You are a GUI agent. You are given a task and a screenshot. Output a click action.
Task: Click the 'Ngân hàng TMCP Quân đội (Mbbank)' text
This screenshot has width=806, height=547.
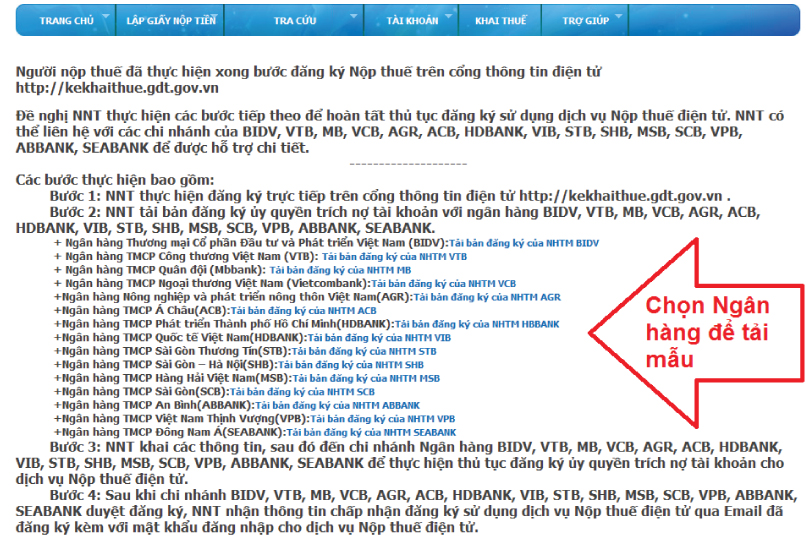coord(165,270)
